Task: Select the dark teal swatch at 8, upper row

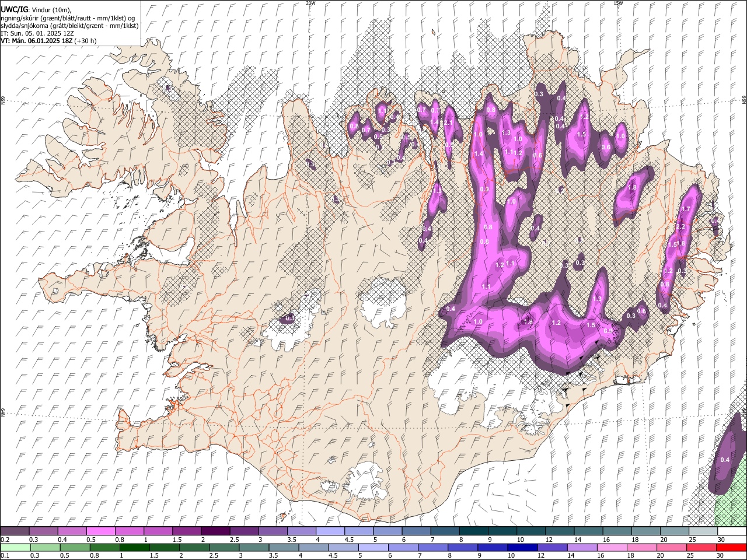Action: [473, 531]
